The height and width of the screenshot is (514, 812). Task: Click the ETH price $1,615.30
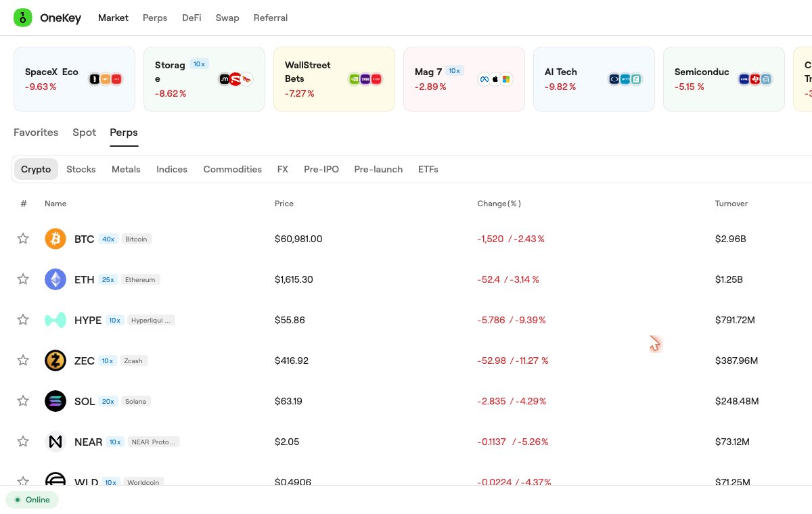tap(294, 279)
